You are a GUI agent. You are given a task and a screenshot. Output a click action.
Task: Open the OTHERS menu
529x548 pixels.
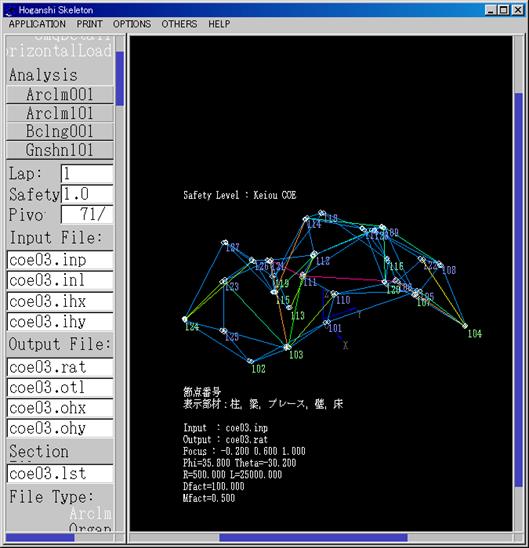(179, 24)
